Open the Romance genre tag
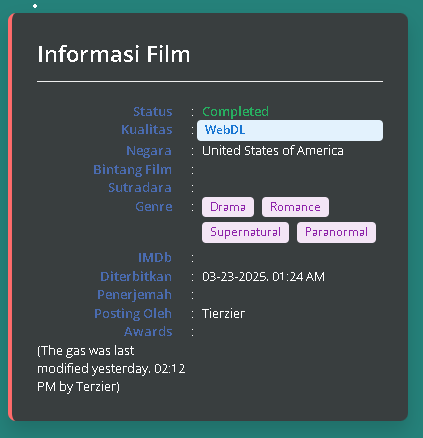The image size is (423, 438). tap(295, 207)
